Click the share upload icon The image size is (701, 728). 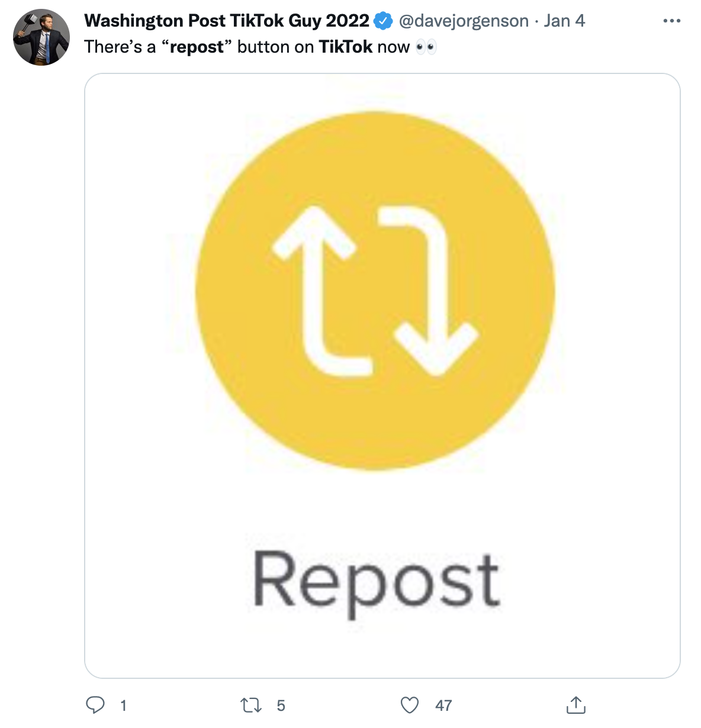click(x=575, y=704)
